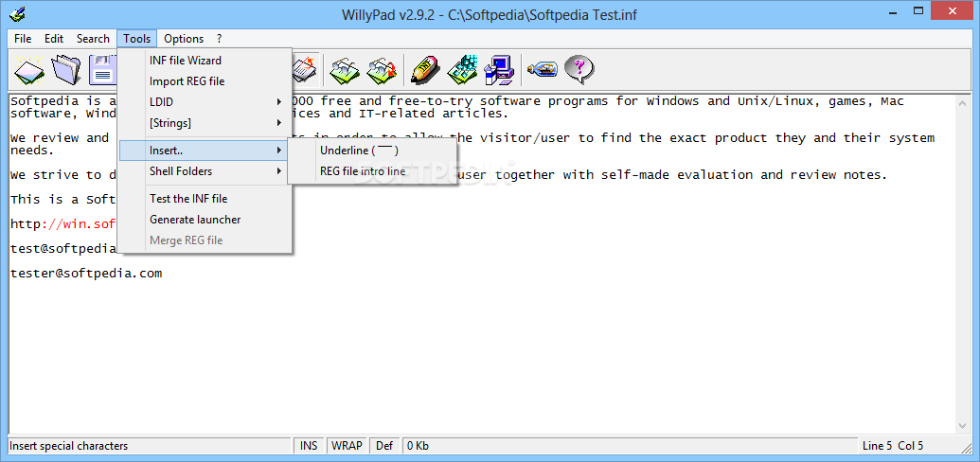Image resolution: width=980 pixels, height=462 pixels.
Task: Click the computer toolbar icon
Action: (x=499, y=69)
